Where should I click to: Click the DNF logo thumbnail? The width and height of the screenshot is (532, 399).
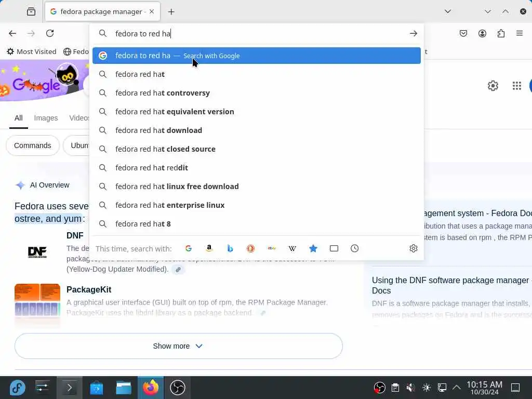point(37,252)
